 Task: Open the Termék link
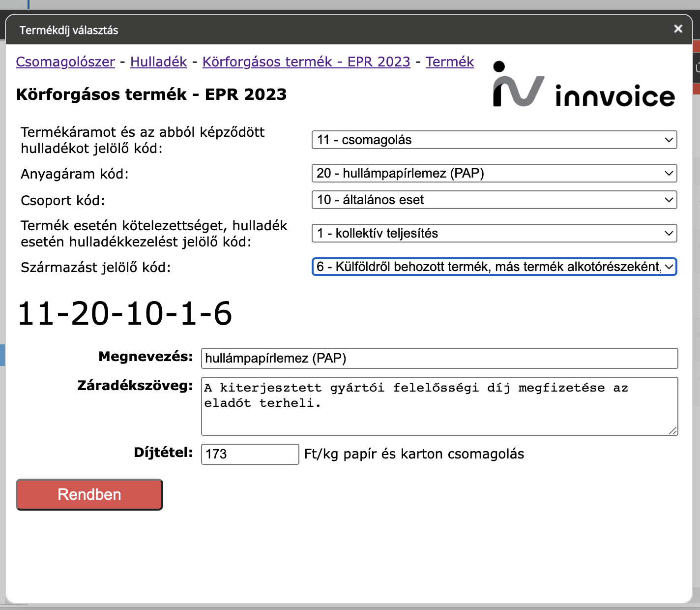tap(450, 62)
